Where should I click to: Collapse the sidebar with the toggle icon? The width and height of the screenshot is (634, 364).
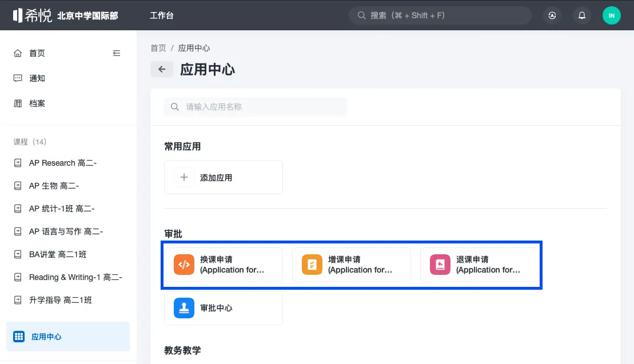[117, 53]
